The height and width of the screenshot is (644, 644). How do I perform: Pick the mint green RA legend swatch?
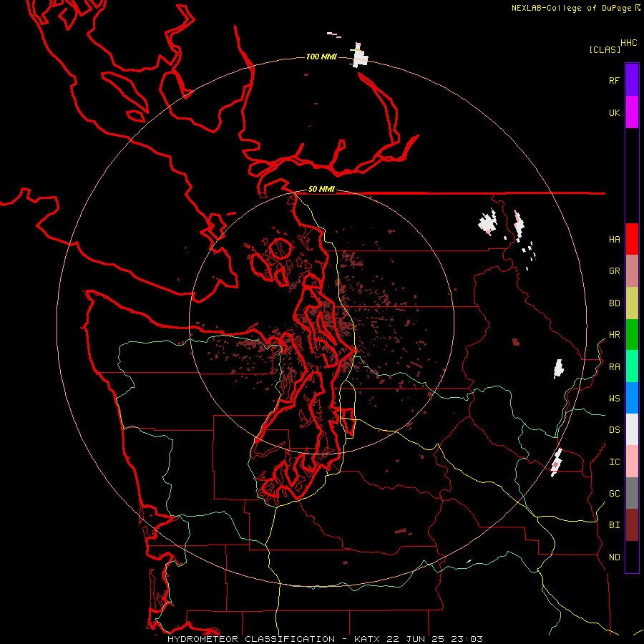click(632, 366)
